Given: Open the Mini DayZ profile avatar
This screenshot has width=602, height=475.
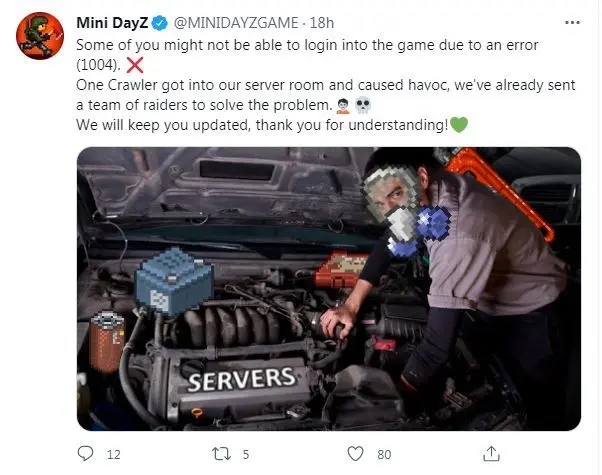Looking at the screenshot, I should pyautogui.click(x=40, y=36).
